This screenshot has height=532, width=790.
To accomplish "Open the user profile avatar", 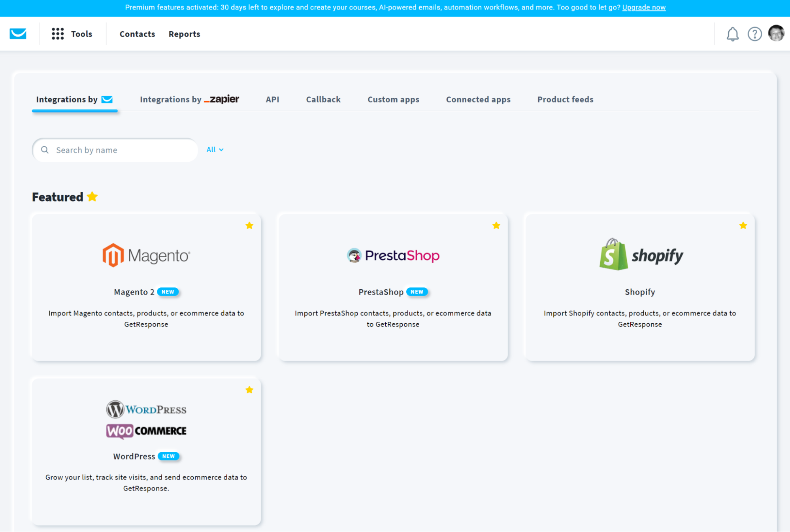I will tap(776, 33).
